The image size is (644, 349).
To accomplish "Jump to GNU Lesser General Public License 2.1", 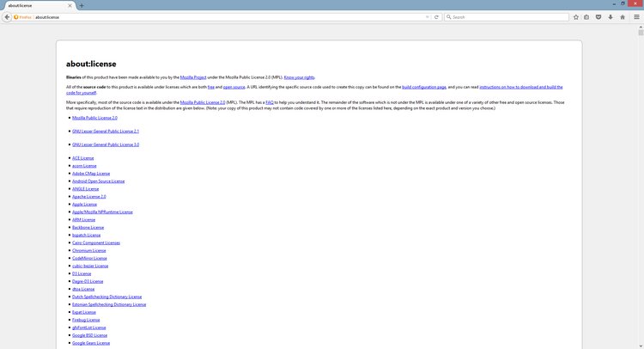I will coord(106,132).
